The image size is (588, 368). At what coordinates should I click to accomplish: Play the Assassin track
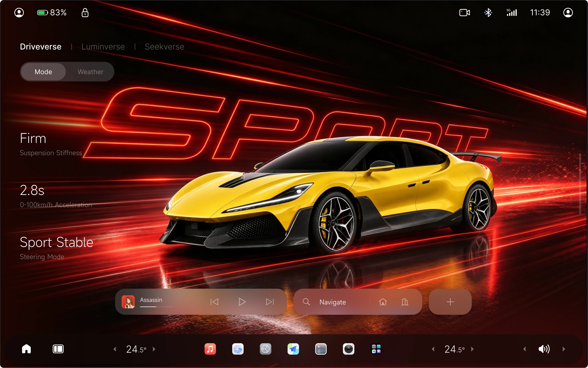click(242, 302)
